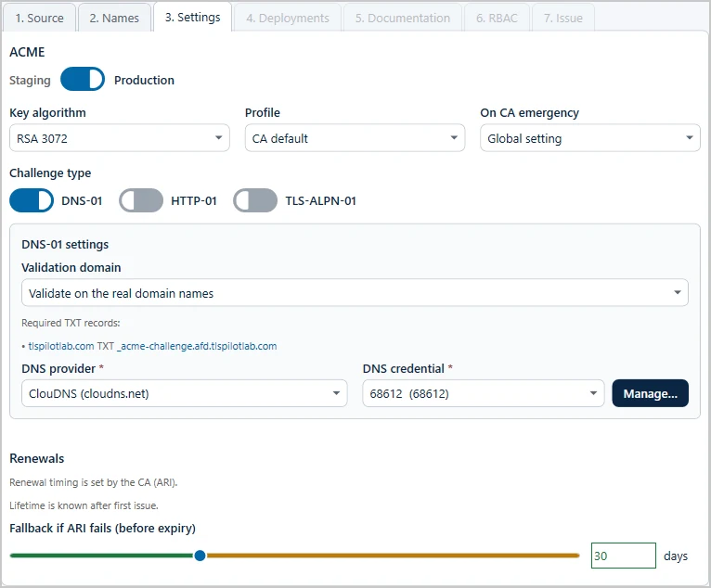Expand the Validation domain dropdown

355,293
